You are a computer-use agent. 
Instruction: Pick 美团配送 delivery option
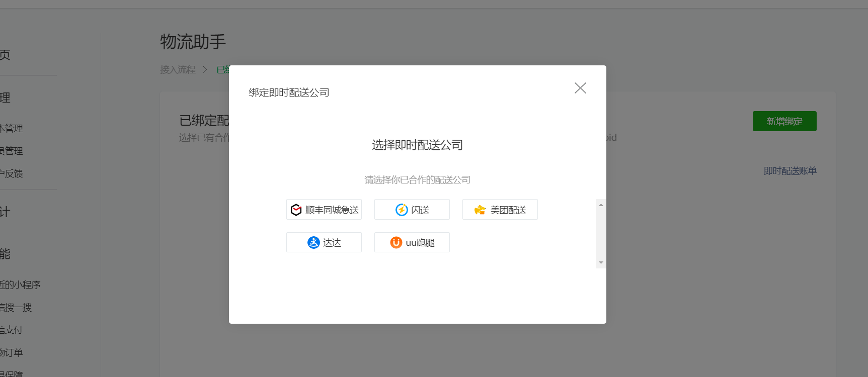[500, 210]
